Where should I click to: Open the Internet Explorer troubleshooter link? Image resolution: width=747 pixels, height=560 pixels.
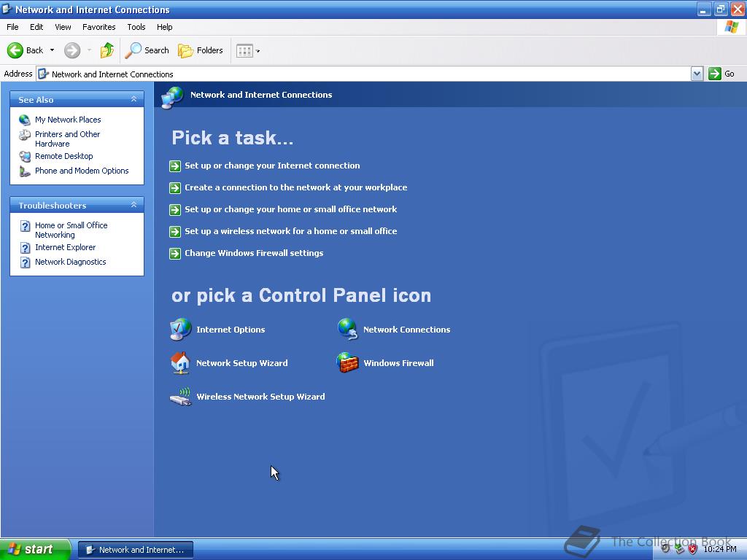click(65, 247)
